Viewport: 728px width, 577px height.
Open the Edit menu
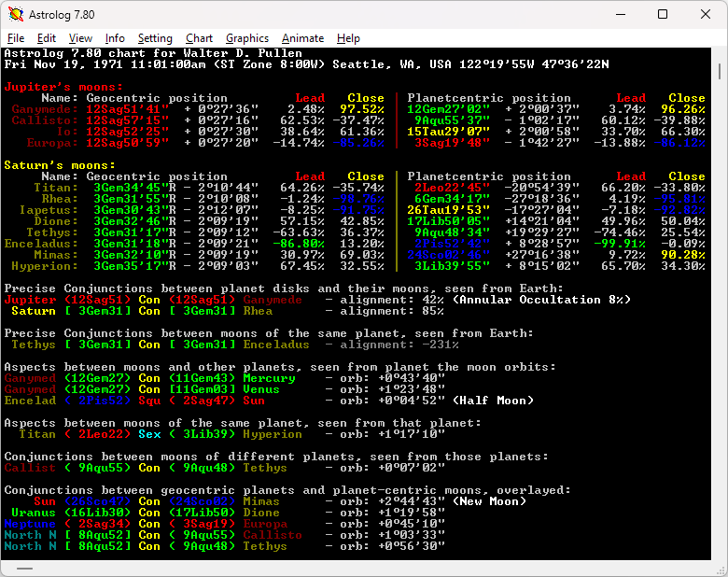(x=47, y=38)
